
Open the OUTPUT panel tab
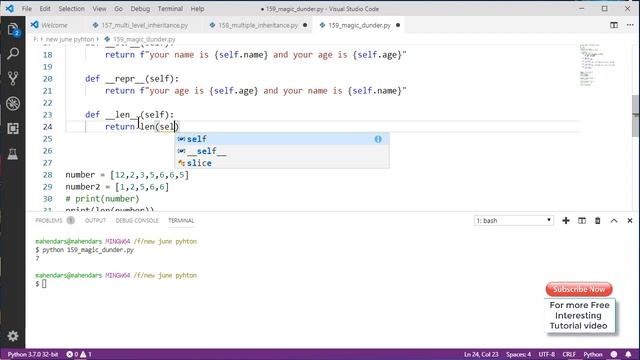pyautogui.click(x=96, y=220)
